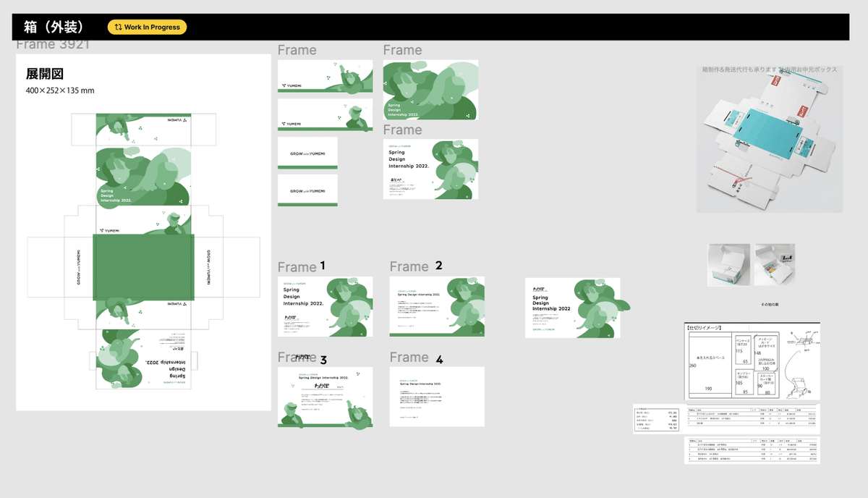Select the bottom quotation table
The height and width of the screenshot is (498, 868).
[752, 450]
